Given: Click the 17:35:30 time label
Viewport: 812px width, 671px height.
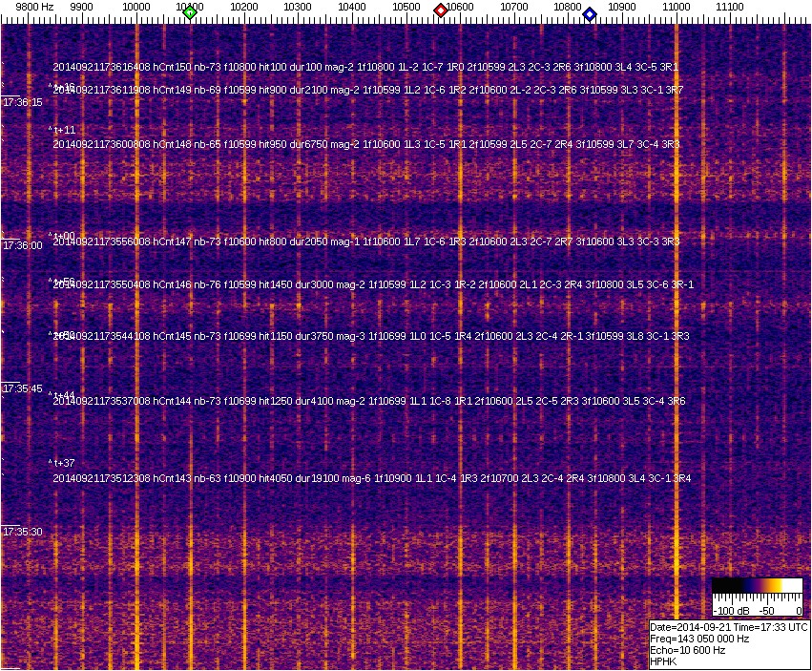Looking at the screenshot, I should click(x=23, y=532).
